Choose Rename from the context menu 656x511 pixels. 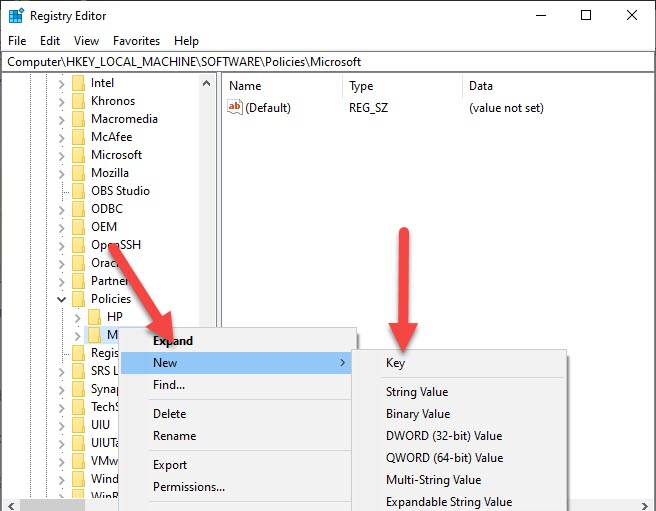[x=174, y=436]
